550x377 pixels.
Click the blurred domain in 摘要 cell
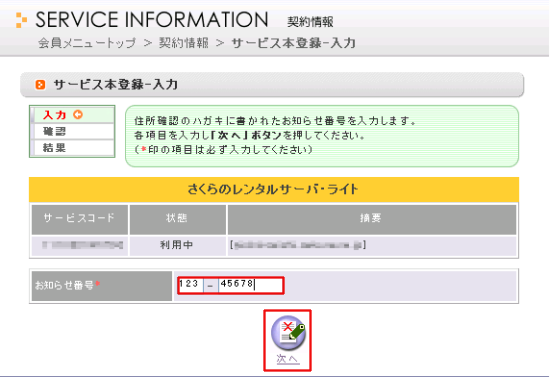click(298, 245)
